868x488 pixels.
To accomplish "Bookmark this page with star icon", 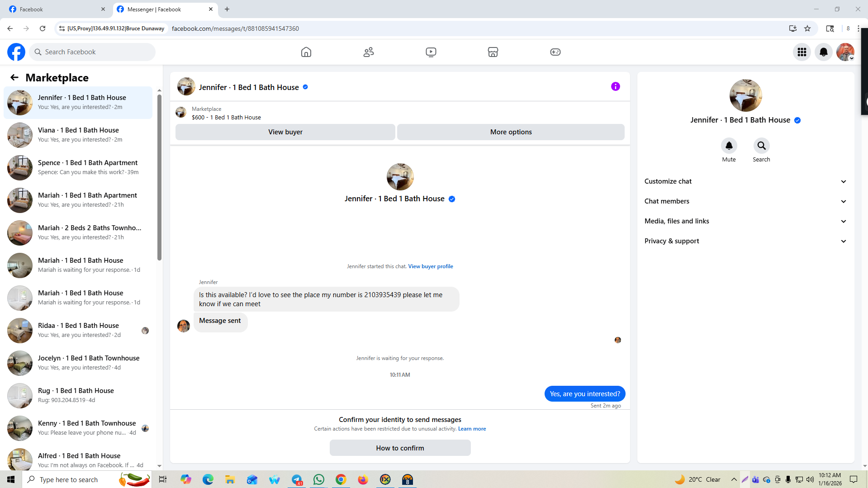I will (807, 28).
